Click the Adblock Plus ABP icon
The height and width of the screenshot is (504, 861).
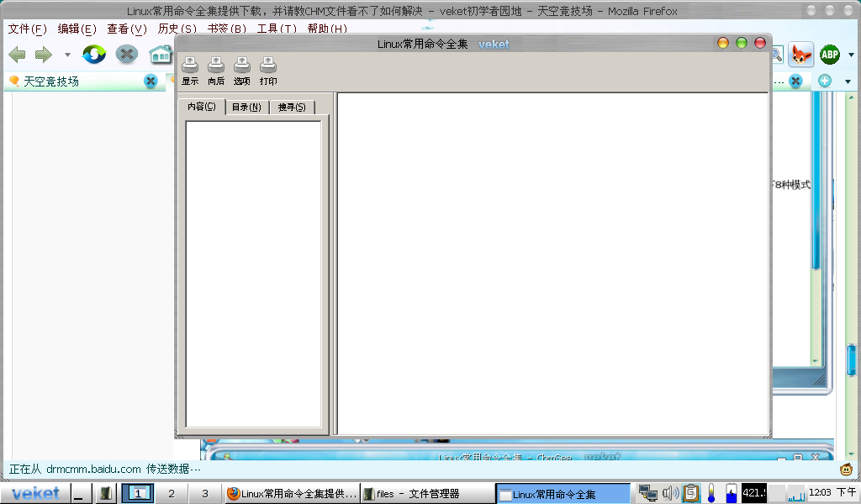coord(830,55)
